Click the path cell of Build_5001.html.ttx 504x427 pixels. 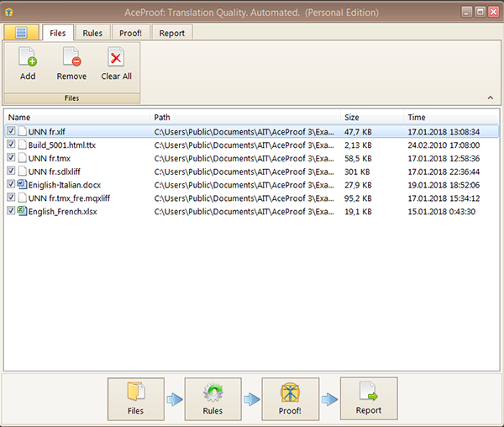(244, 145)
